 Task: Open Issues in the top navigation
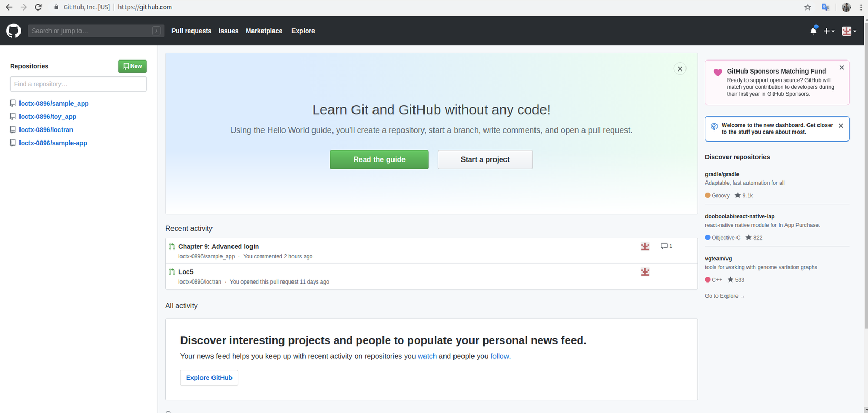(x=228, y=31)
